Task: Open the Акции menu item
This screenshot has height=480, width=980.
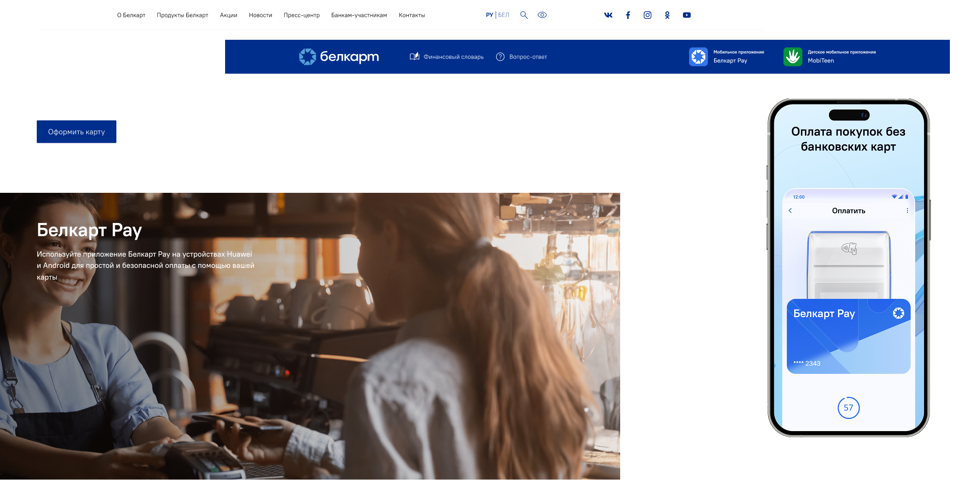Action: [228, 15]
